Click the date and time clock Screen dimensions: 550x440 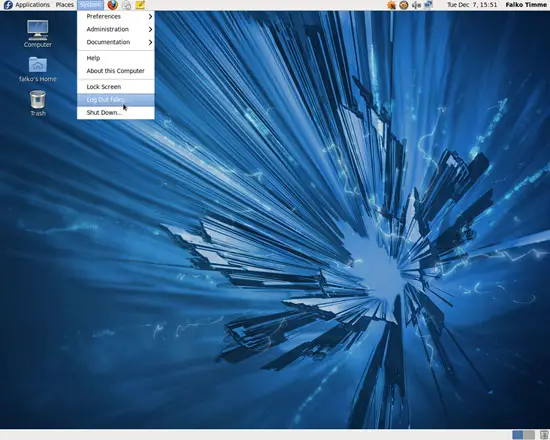pyautogui.click(x=472, y=5)
